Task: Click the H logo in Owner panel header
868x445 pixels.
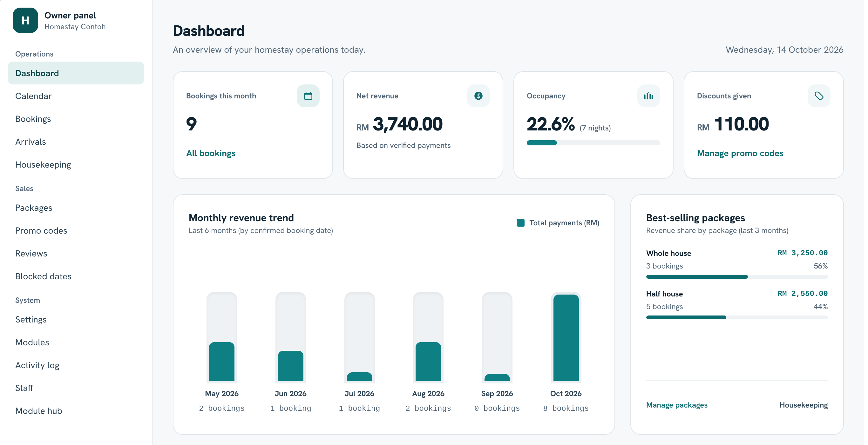Action: pyautogui.click(x=25, y=20)
